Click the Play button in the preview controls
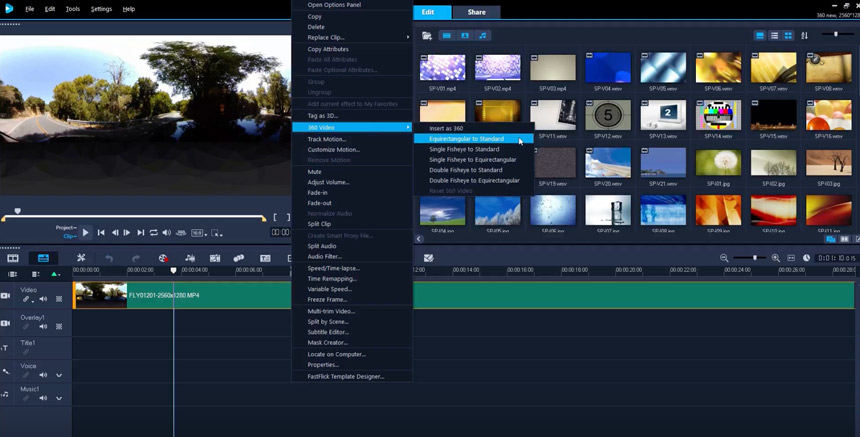 pos(85,232)
